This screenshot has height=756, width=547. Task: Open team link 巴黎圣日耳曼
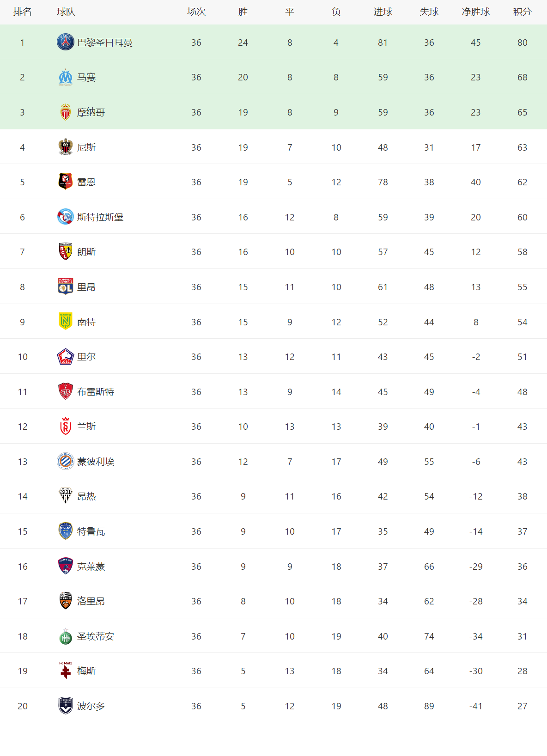click(x=105, y=43)
